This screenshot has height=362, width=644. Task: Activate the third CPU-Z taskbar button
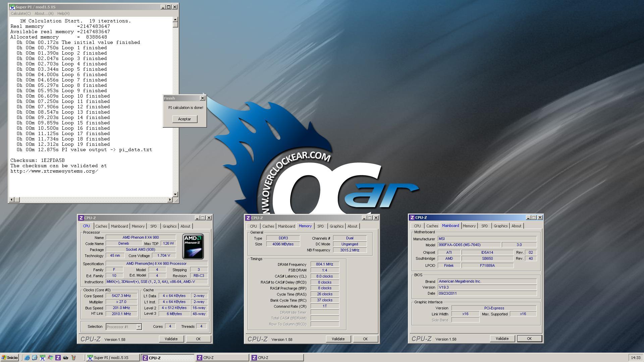[x=277, y=358]
